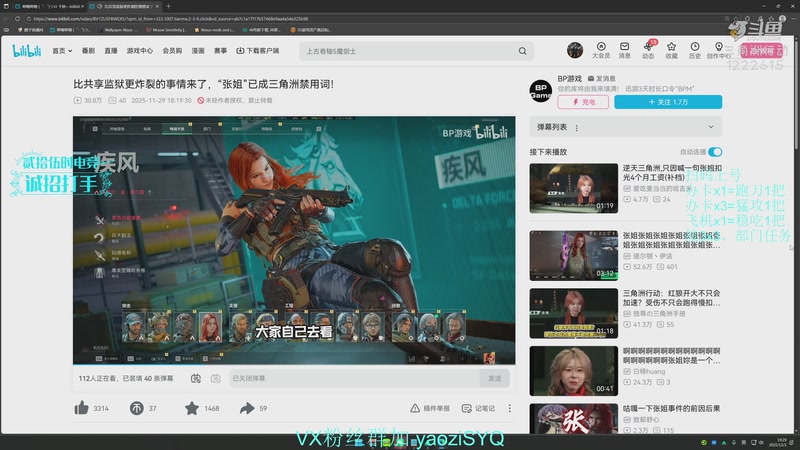Like the video with thumbs-up icon
The image size is (800, 450).
[82, 408]
